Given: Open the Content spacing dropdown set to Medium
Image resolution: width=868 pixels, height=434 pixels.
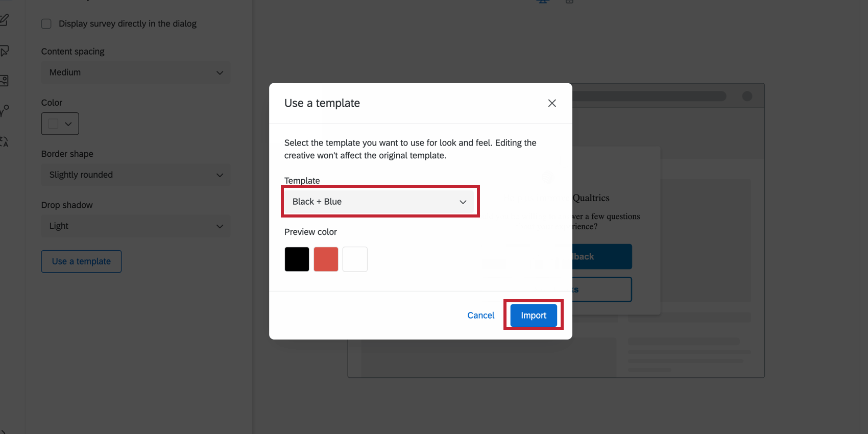Looking at the screenshot, I should point(136,73).
